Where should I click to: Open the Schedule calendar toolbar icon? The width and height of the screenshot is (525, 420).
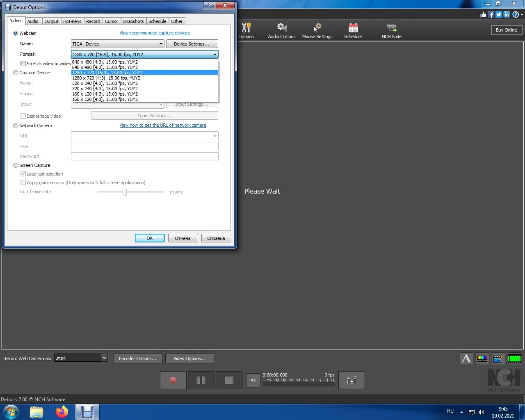click(x=353, y=31)
